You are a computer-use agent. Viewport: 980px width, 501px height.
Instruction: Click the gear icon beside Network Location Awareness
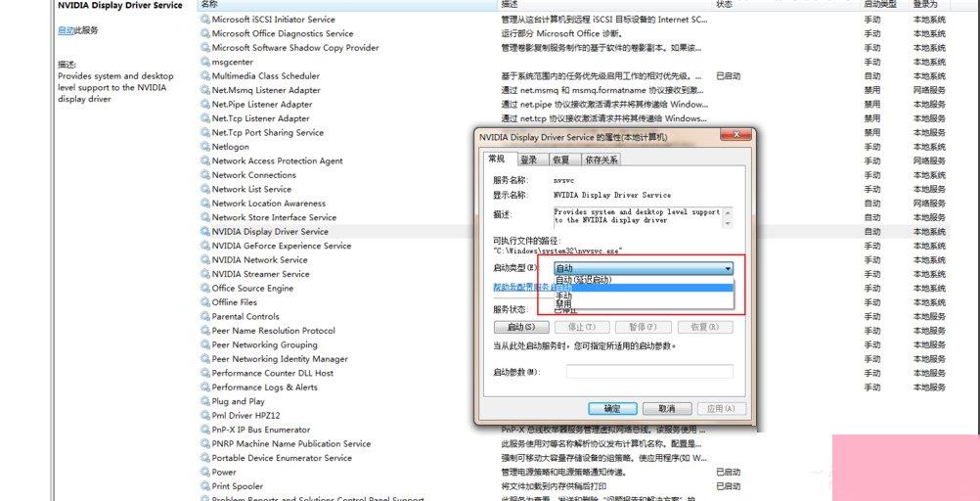pos(205,204)
